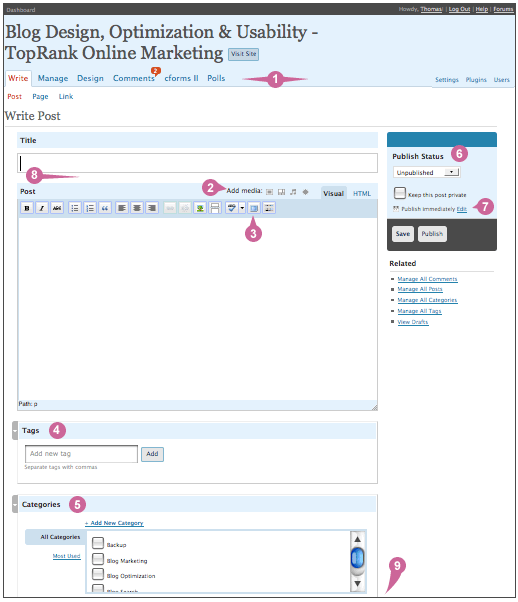Open the Publish Status dropdown
The height and width of the screenshot is (602, 518).
427,172
